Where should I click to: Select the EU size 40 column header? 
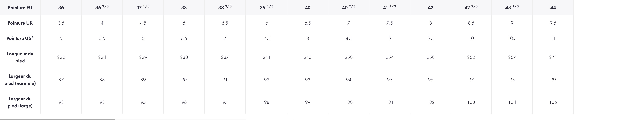pos(308,8)
